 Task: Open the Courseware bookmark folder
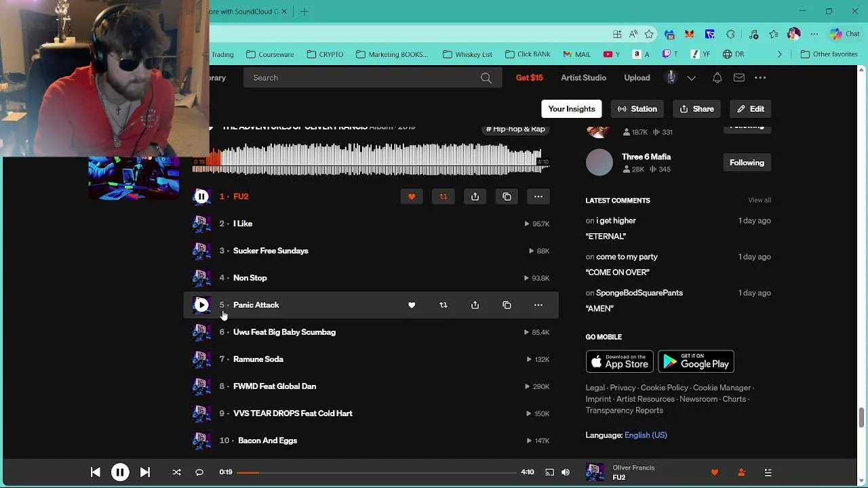tap(270, 54)
